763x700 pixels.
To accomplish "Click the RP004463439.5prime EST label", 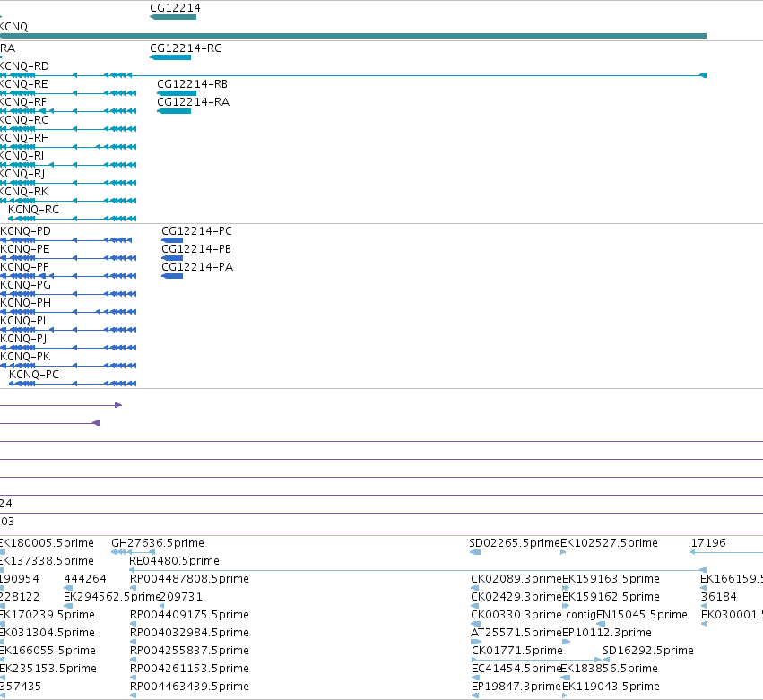I will coord(189,687).
